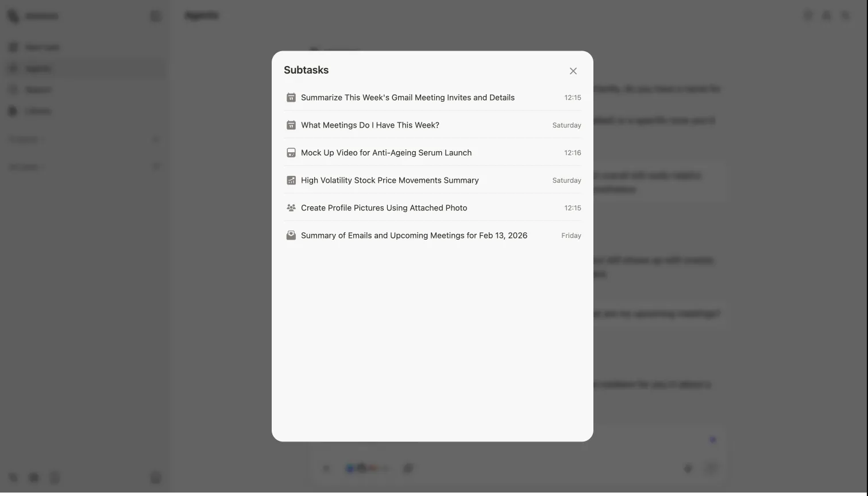
Task: Click the 12:16 timestamp on Mock Up Video row
Action: tap(572, 153)
